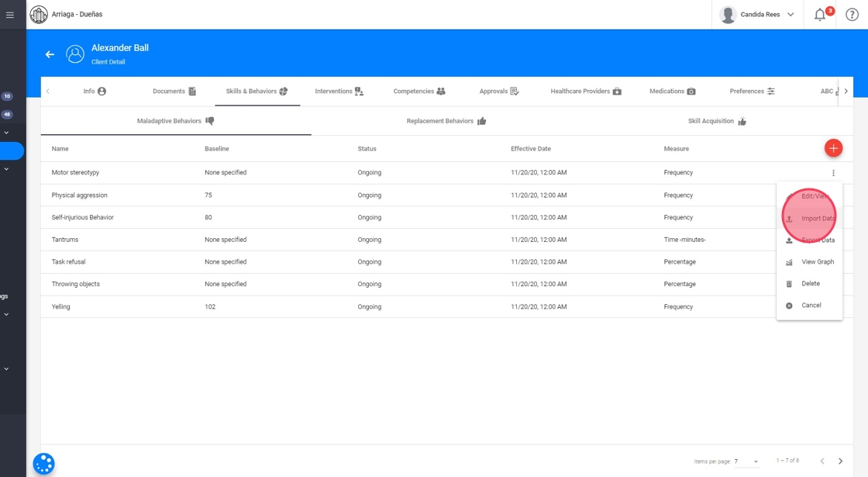Select Delete in the row menu
This screenshot has width=868, height=477.
(x=809, y=283)
